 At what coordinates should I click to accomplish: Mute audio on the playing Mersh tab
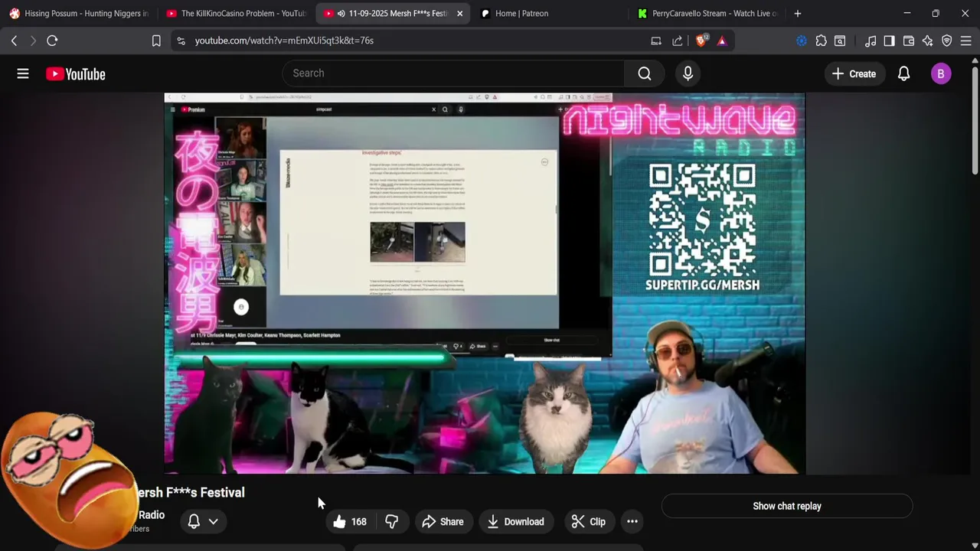pos(341,13)
